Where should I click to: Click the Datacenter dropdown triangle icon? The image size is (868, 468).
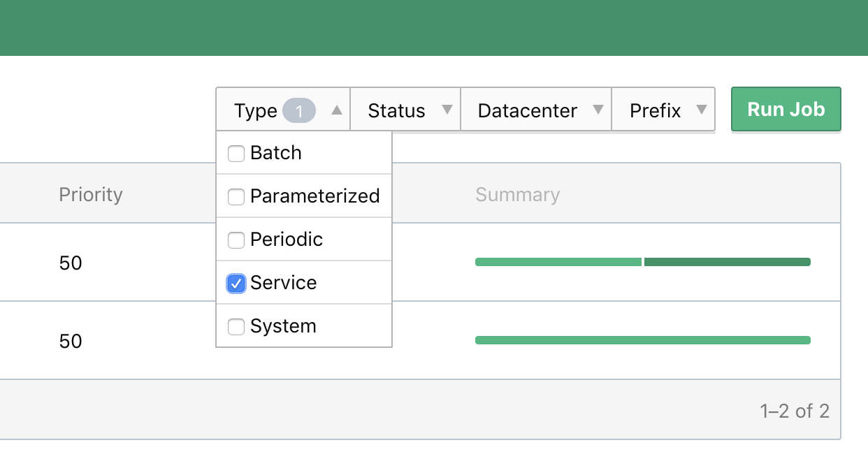tap(598, 110)
